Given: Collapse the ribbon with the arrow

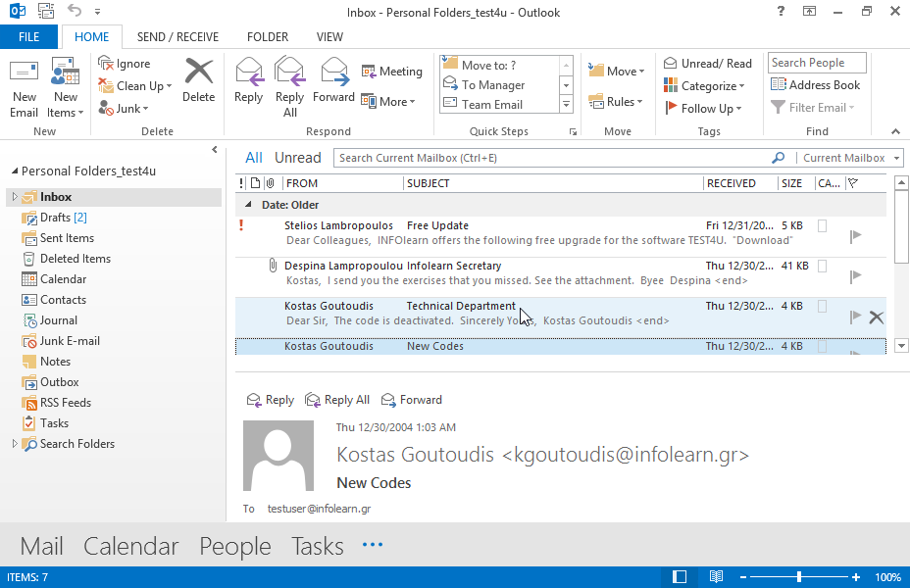Looking at the screenshot, I should tap(895, 131).
